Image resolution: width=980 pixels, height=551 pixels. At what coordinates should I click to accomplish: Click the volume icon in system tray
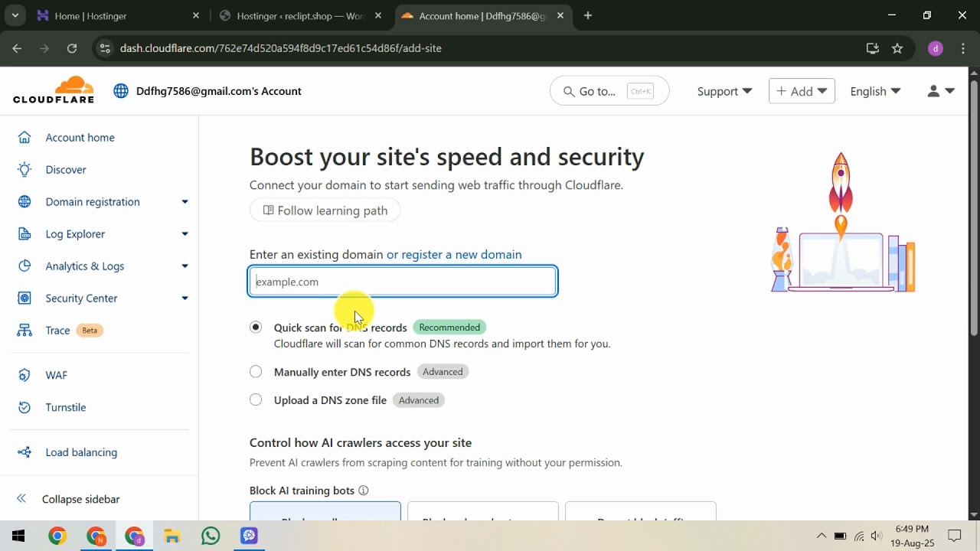click(x=877, y=536)
